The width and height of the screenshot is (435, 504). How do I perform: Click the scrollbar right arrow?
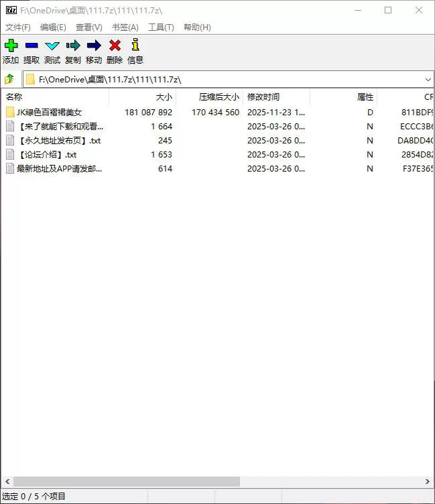tap(427, 481)
